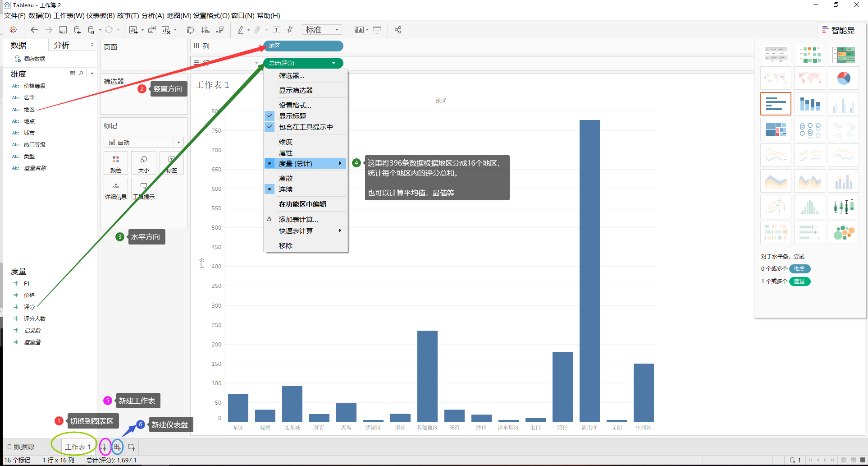Select the 评分人数 measure field

[35, 318]
